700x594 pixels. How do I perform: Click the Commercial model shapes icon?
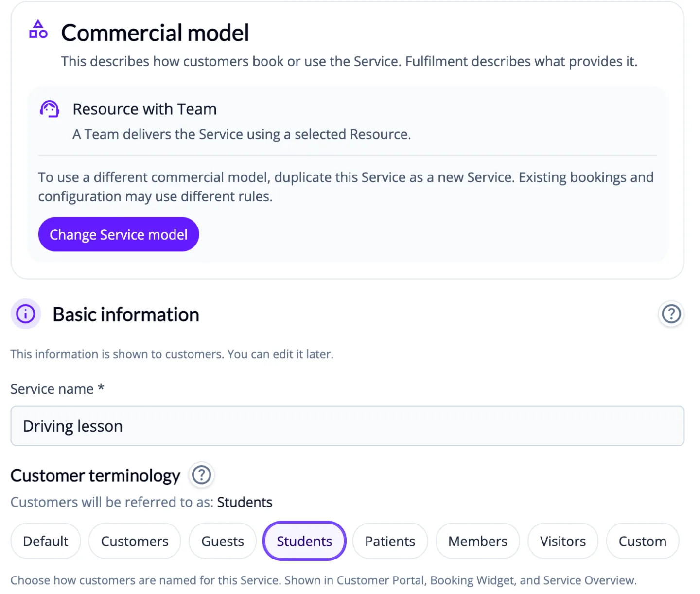tap(38, 29)
